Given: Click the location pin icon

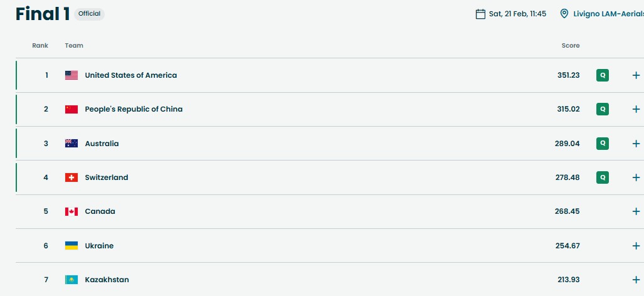Looking at the screenshot, I should tap(564, 14).
